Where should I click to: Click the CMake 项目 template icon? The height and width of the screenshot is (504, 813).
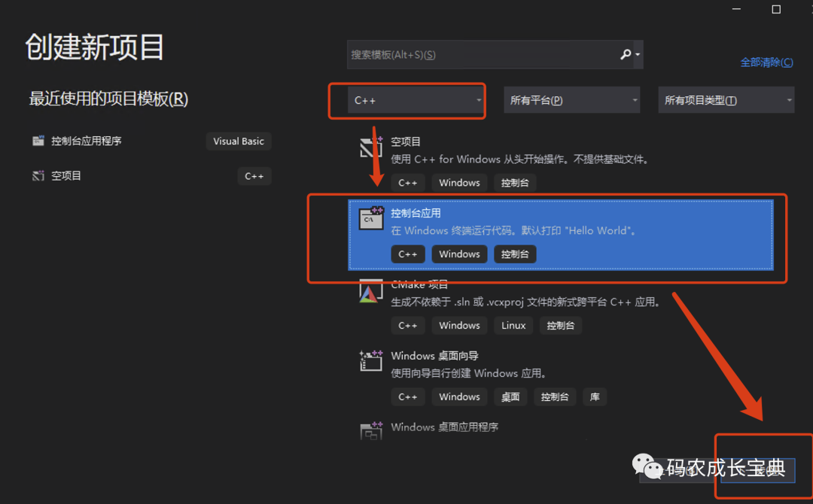(x=371, y=290)
